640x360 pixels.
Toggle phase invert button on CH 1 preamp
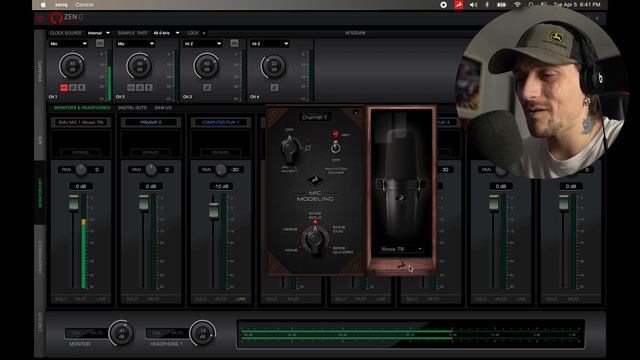point(73,88)
